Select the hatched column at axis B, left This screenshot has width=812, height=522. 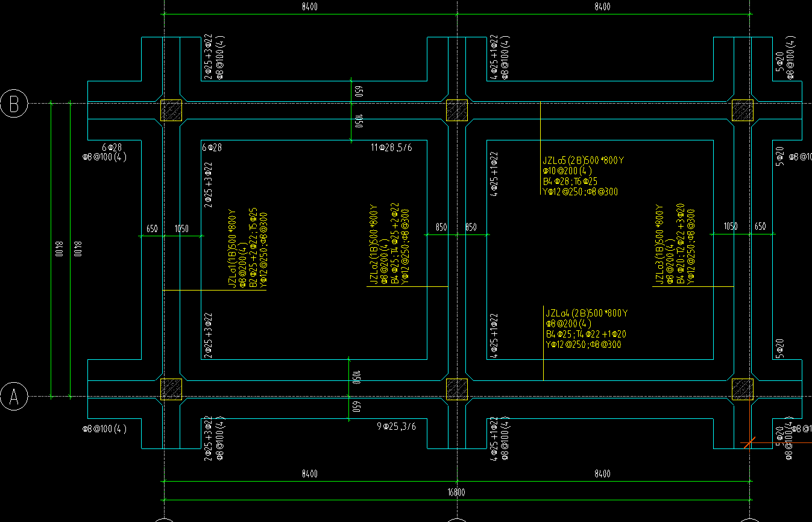(x=171, y=111)
